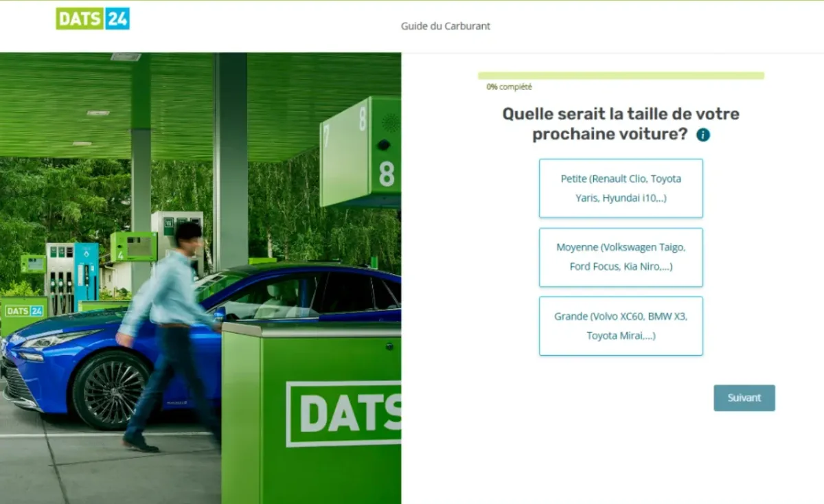Click the fuel station photo

coord(201,278)
